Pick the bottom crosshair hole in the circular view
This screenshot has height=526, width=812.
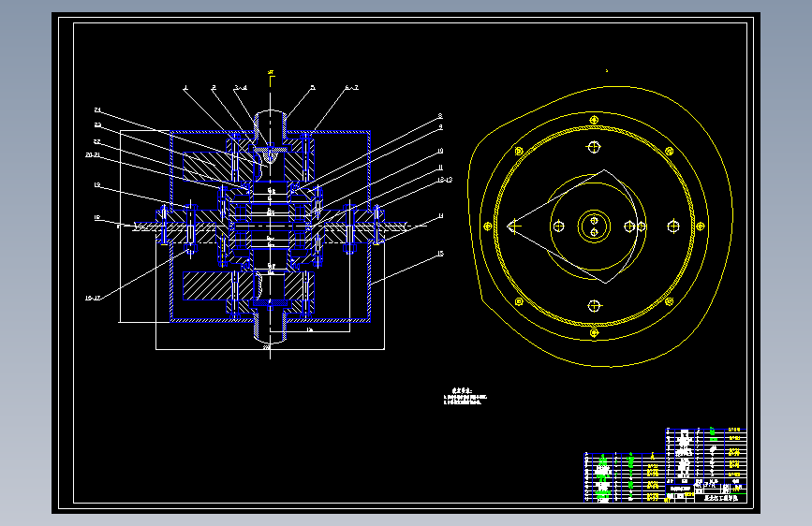pyautogui.click(x=594, y=305)
